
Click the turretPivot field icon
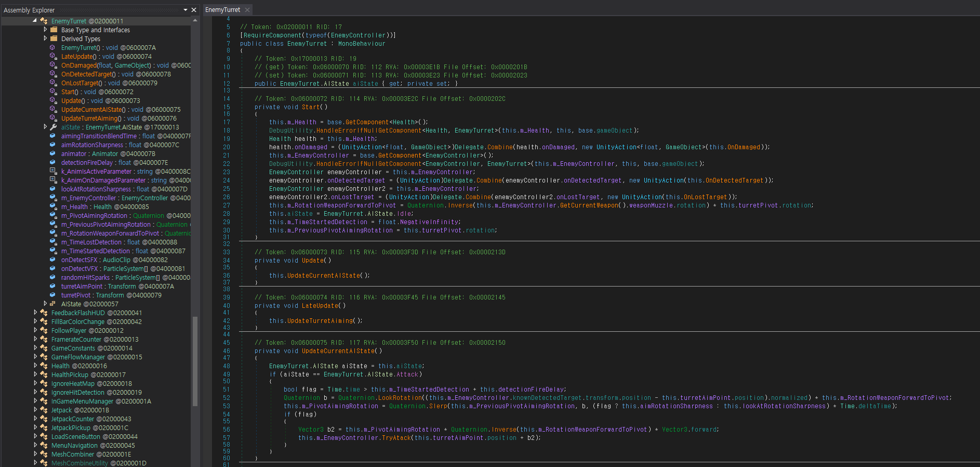point(52,295)
